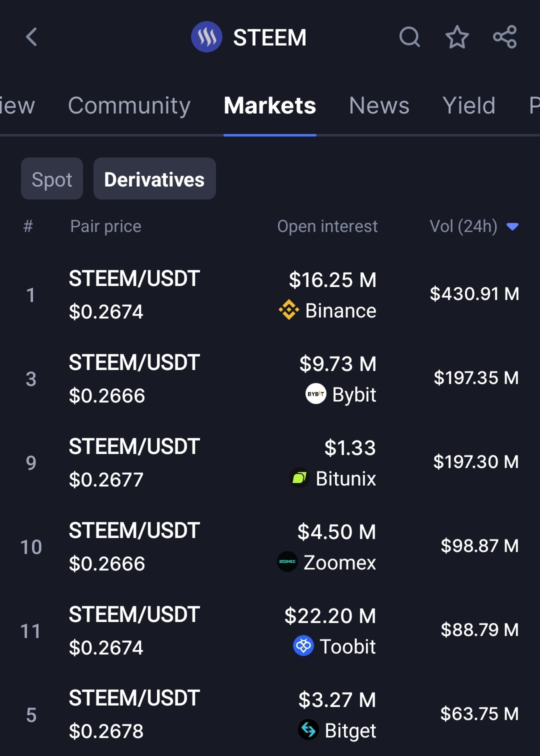Tap the STEEM coin logo
Image resolution: width=540 pixels, height=756 pixels.
(x=206, y=37)
